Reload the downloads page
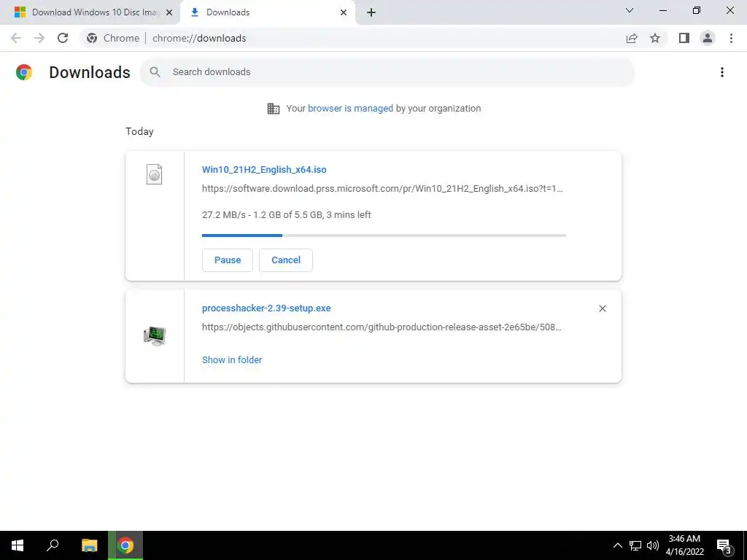The image size is (747, 560). pos(63,38)
